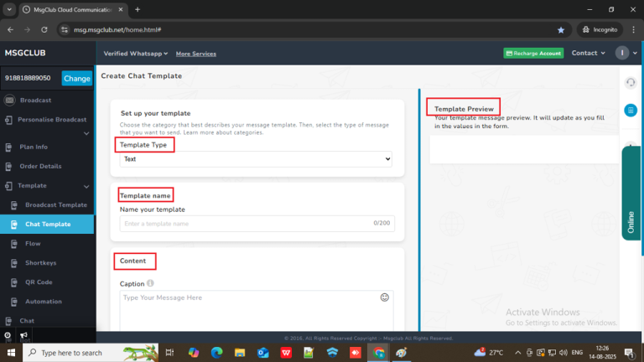Click the headset support icon
Screen dimensions: 644x362
[630, 82]
